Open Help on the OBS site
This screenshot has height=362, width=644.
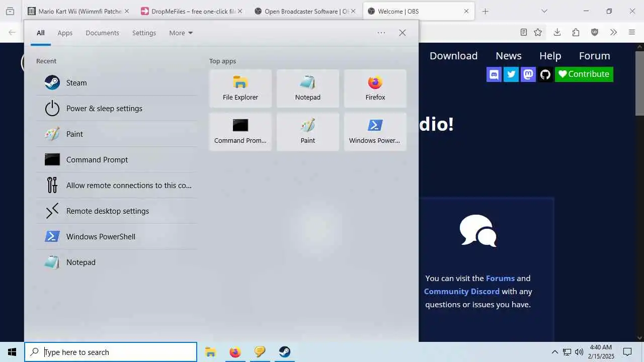550,56
